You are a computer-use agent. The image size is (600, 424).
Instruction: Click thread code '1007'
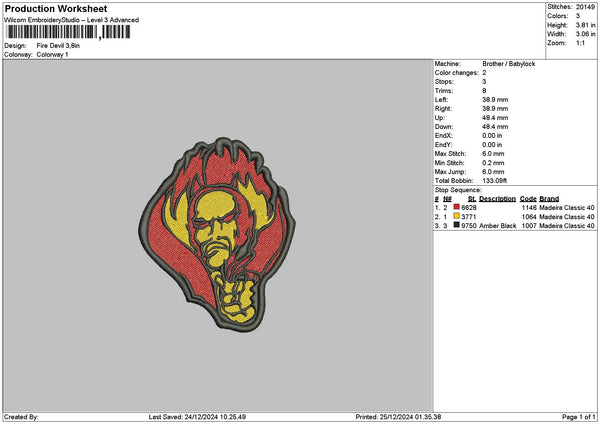point(529,226)
